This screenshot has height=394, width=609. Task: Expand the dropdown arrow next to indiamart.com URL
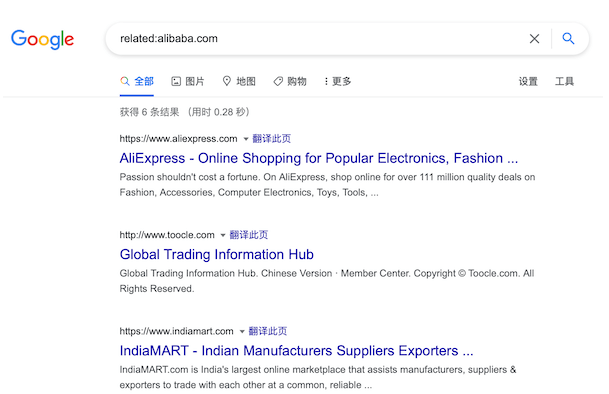point(242,332)
